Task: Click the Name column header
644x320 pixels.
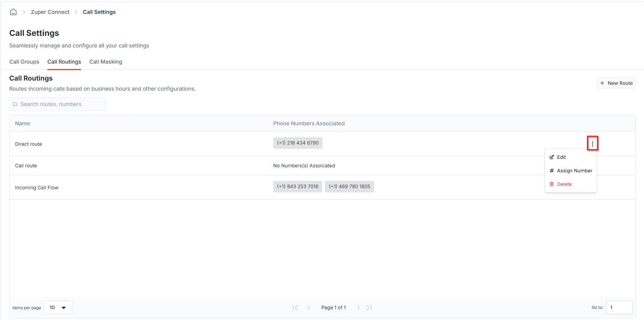Action: click(22, 123)
